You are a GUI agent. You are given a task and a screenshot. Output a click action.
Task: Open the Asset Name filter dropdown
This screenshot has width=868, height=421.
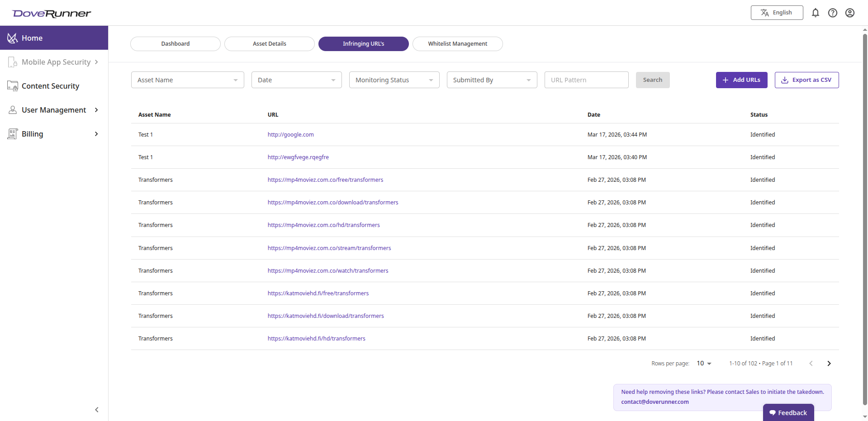pos(187,80)
